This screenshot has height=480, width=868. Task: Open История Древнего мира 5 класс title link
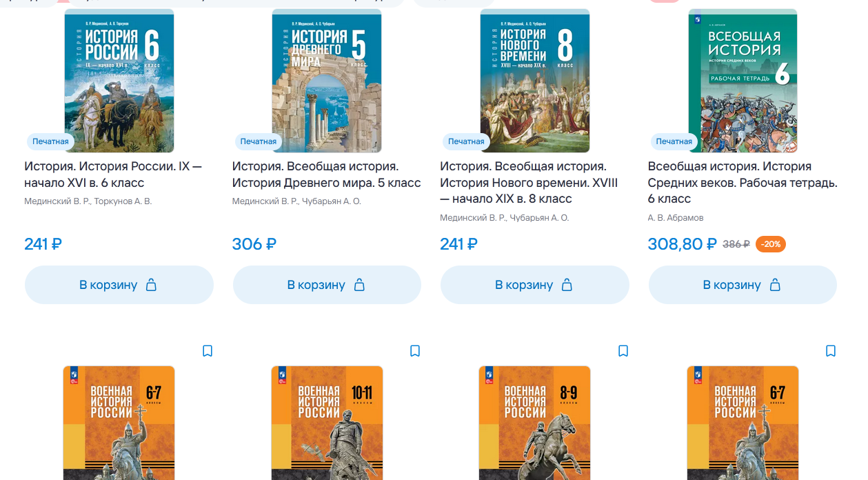tap(326, 174)
